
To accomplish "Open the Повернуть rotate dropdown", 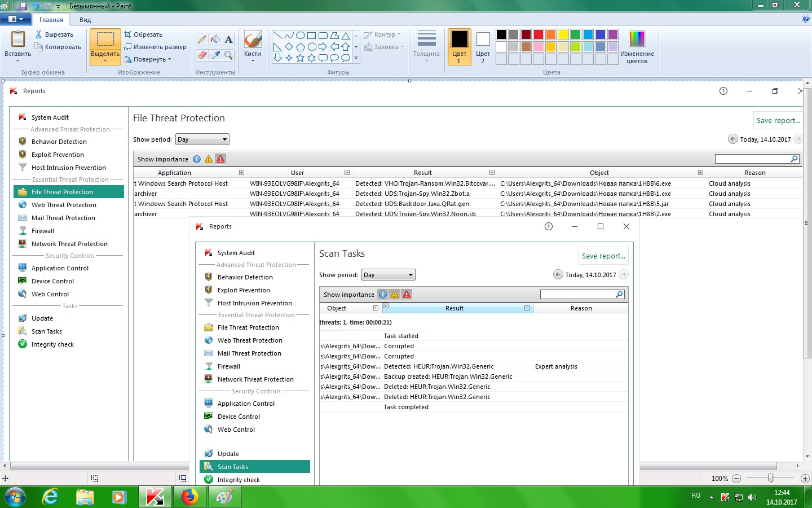I will pos(148,59).
